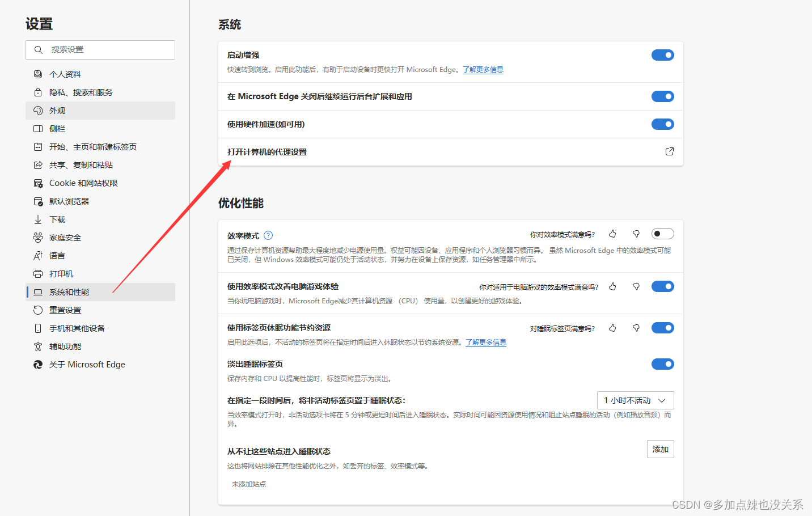Click the 语言 language icon

pyautogui.click(x=38, y=256)
